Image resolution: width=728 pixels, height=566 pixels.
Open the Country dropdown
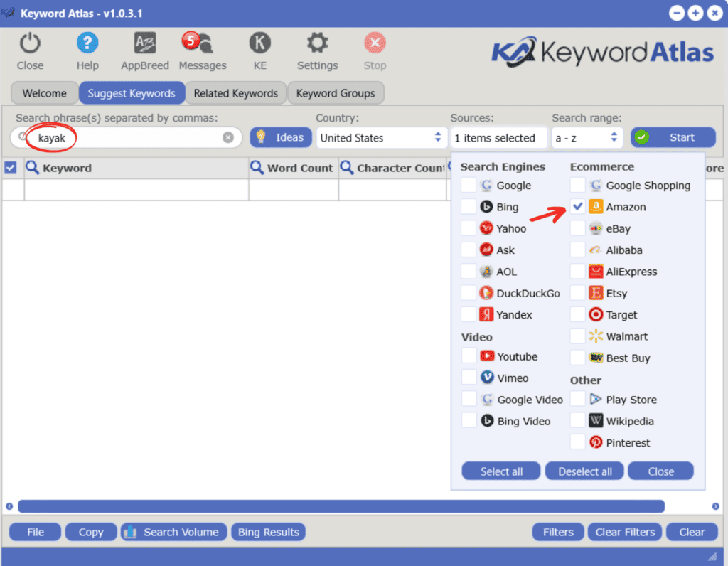pyautogui.click(x=381, y=137)
